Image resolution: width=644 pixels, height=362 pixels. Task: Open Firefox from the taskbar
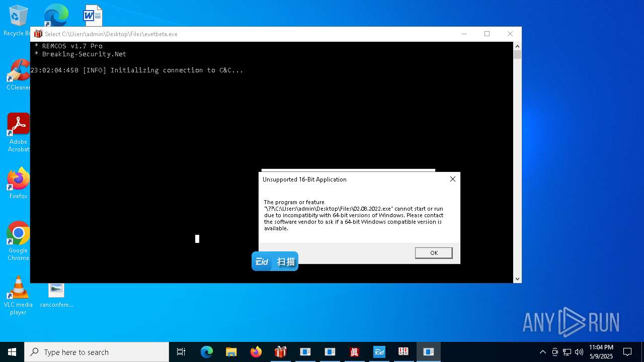click(256, 352)
